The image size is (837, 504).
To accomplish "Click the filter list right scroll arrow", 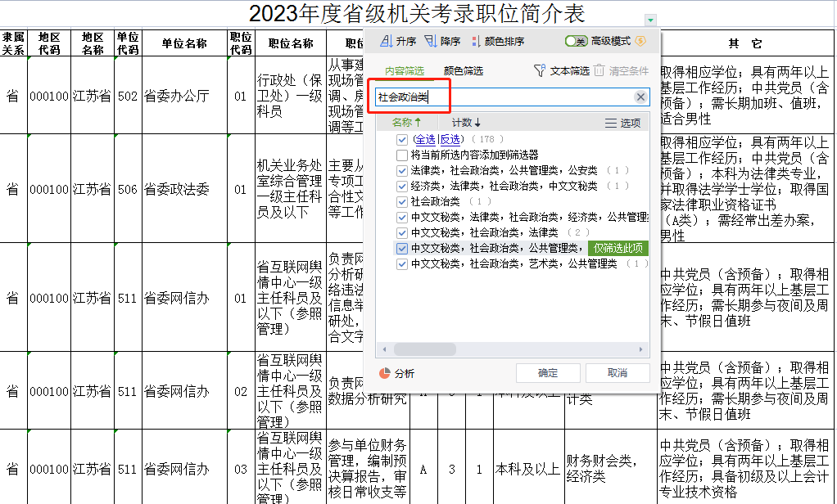I will click(641, 349).
